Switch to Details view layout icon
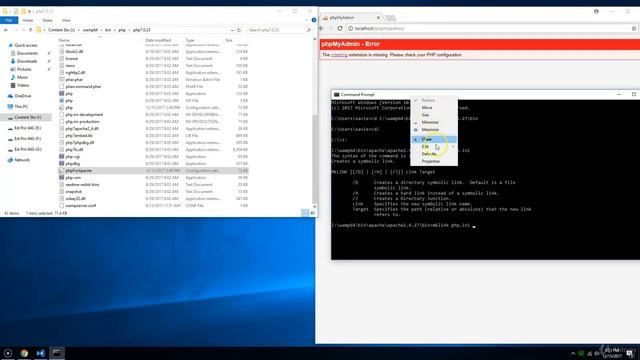 click(305, 213)
